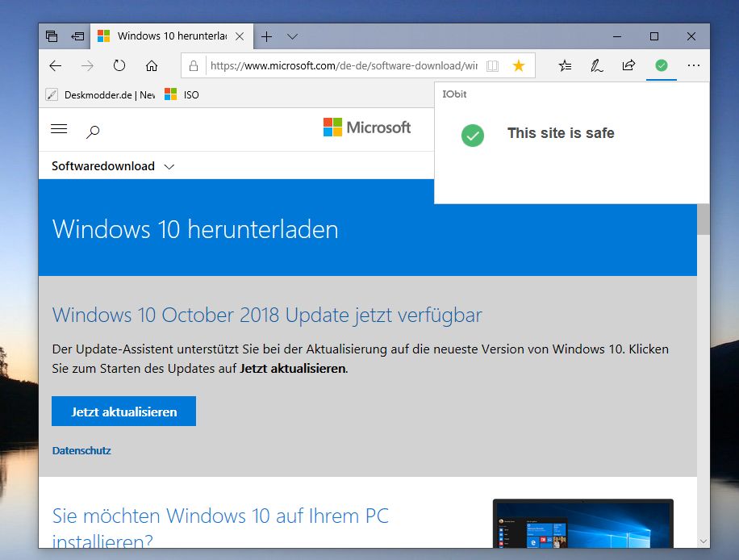This screenshot has height=560, width=739.
Task: Select the Windows 10 herunterladen tab
Action: click(x=172, y=36)
